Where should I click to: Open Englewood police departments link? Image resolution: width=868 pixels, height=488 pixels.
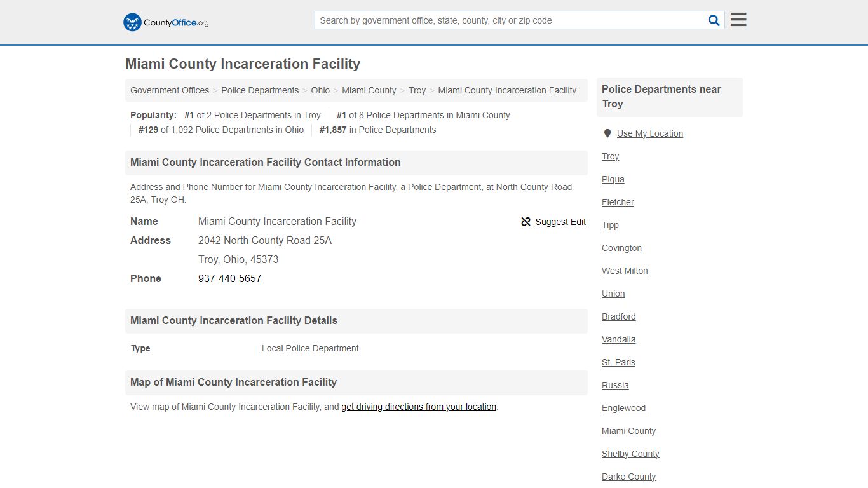[x=624, y=408]
